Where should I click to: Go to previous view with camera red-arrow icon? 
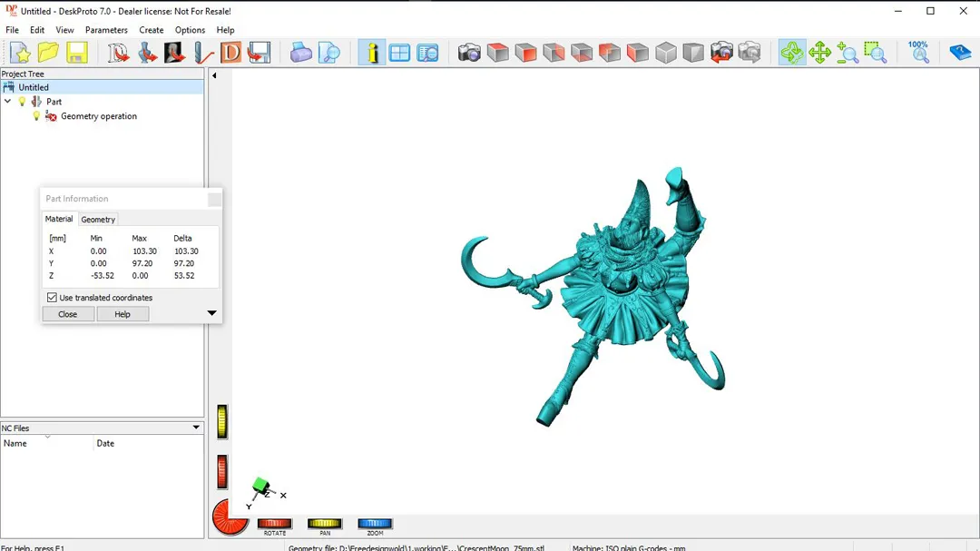pos(721,53)
